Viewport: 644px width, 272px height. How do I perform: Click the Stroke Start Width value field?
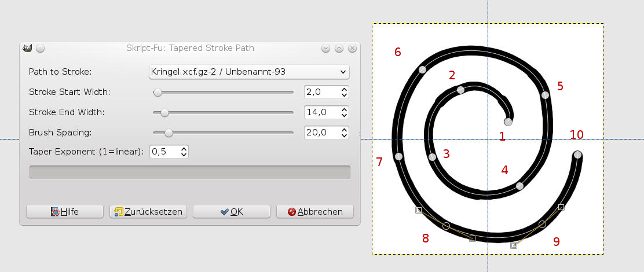[x=322, y=92]
